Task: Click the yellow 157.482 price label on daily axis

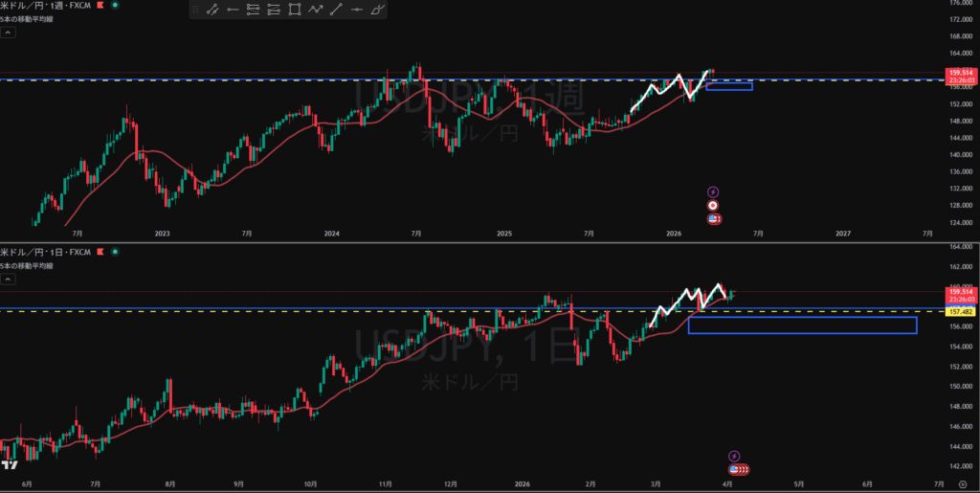Action: [x=959, y=312]
